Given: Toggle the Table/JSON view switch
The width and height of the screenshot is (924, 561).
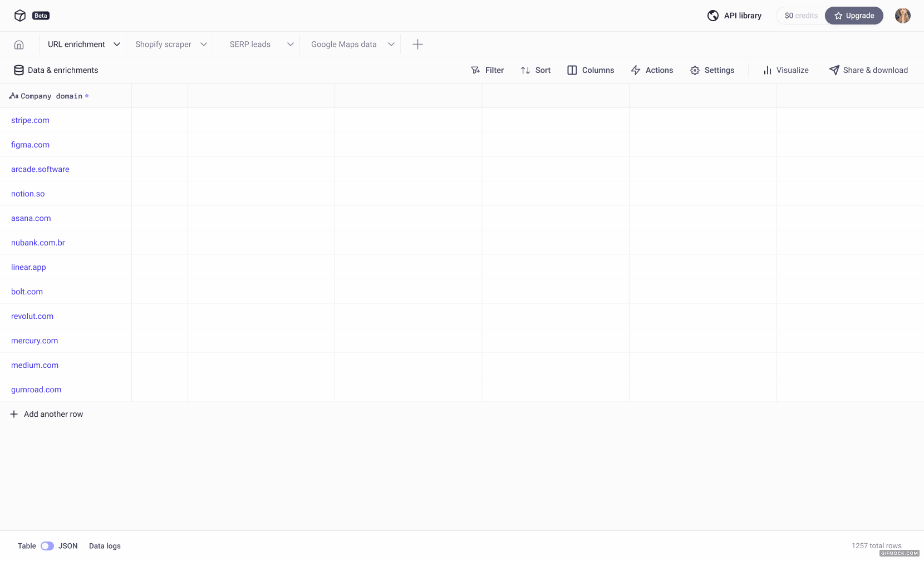Looking at the screenshot, I should 47,546.
